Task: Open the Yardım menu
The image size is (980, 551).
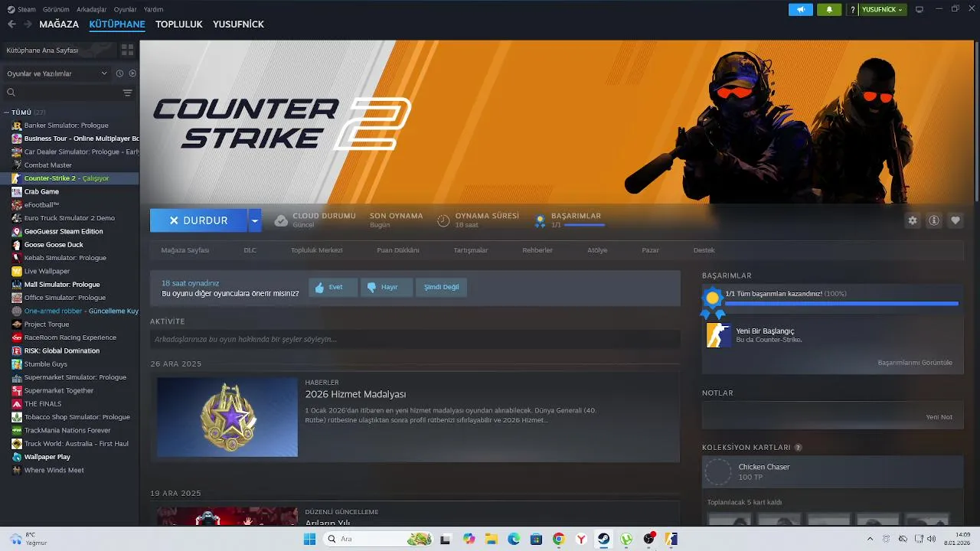Action: 154,9
